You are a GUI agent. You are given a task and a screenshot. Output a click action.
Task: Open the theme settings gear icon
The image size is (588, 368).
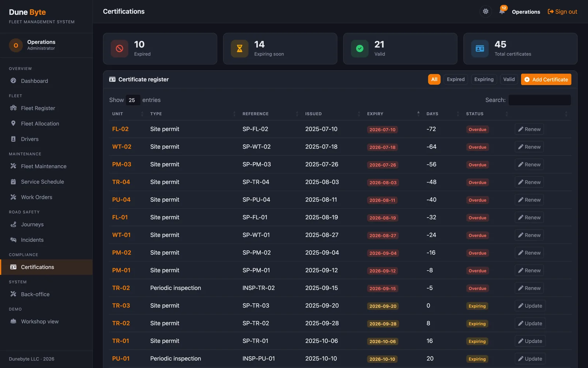485,11
